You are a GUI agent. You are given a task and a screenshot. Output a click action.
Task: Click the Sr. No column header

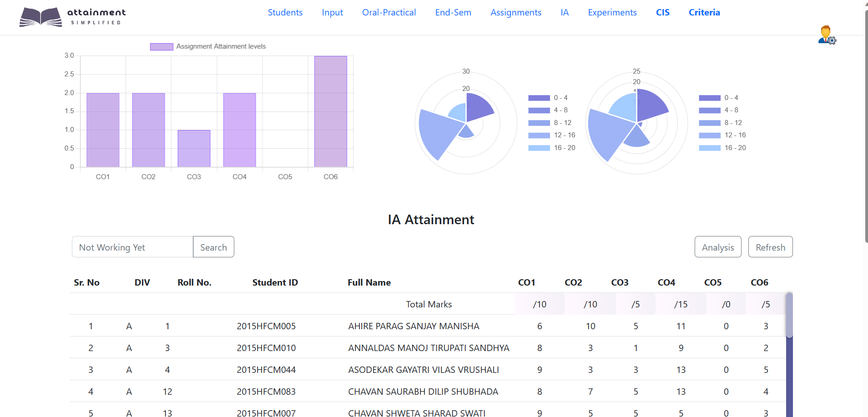[x=86, y=282]
